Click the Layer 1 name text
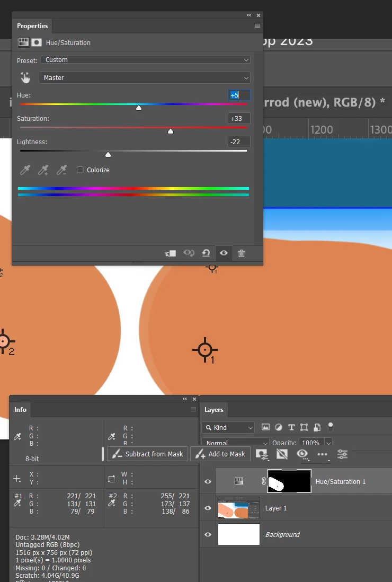This screenshot has width=392, height=582. tap(276, 508)
